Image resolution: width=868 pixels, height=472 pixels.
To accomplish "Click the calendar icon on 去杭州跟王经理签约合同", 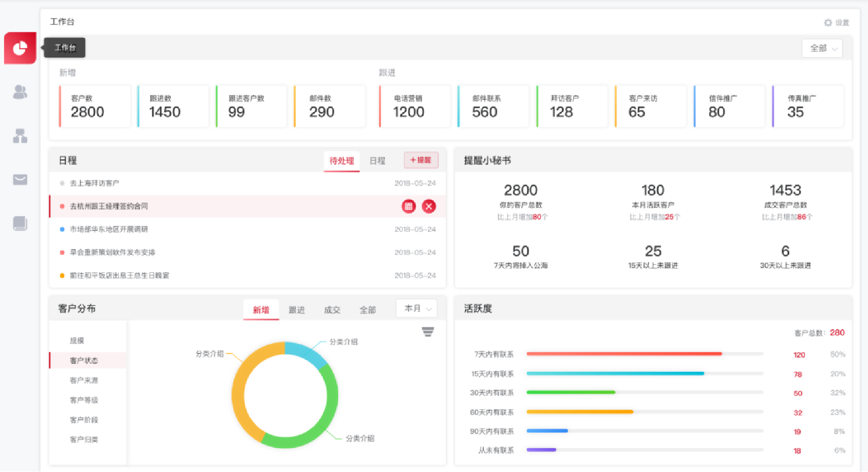I will [x=408, y=206].
